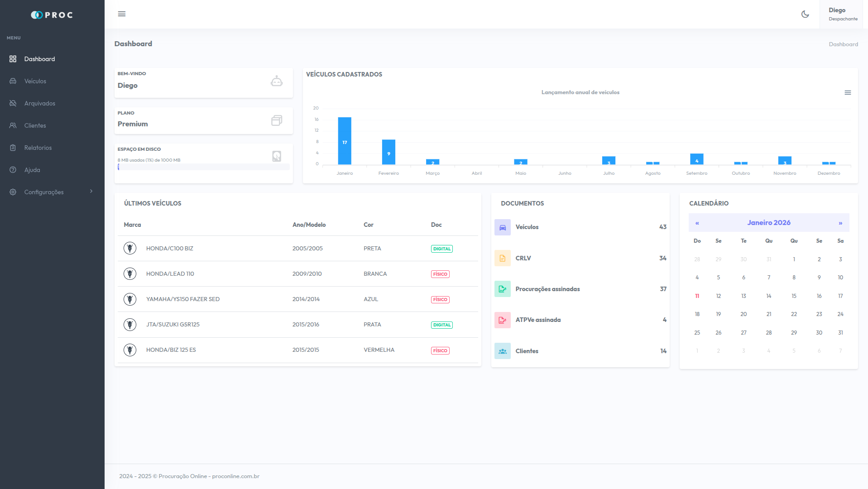Click the CRLV document icon

coord(502,258)
